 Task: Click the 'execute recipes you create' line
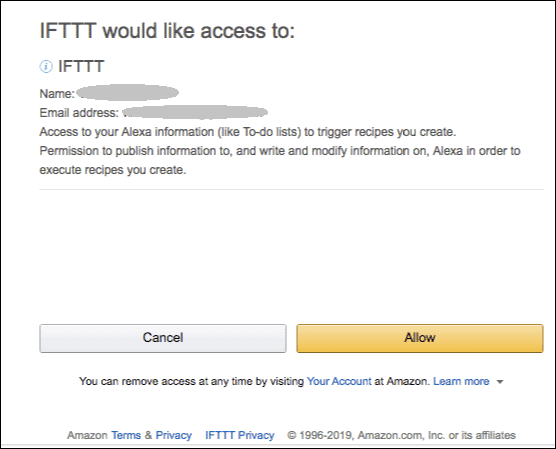(113, 170)
